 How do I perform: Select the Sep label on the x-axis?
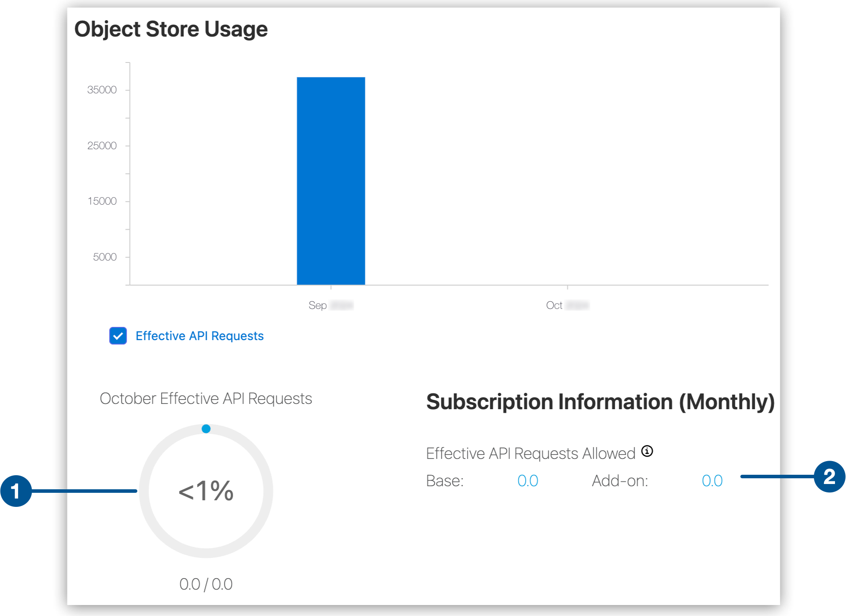330,304
